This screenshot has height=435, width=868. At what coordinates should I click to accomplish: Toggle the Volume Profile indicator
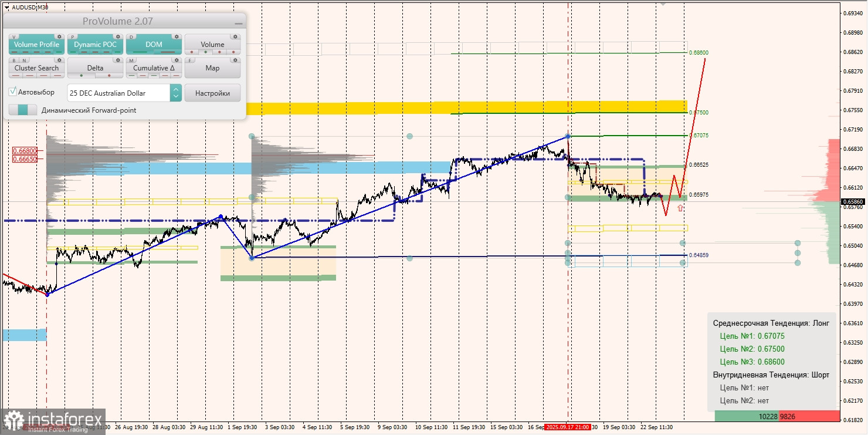(36, 45)
